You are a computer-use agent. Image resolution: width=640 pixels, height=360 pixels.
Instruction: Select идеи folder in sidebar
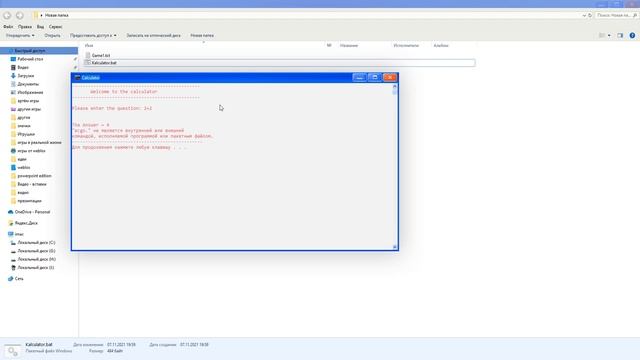tap(22, 159)
